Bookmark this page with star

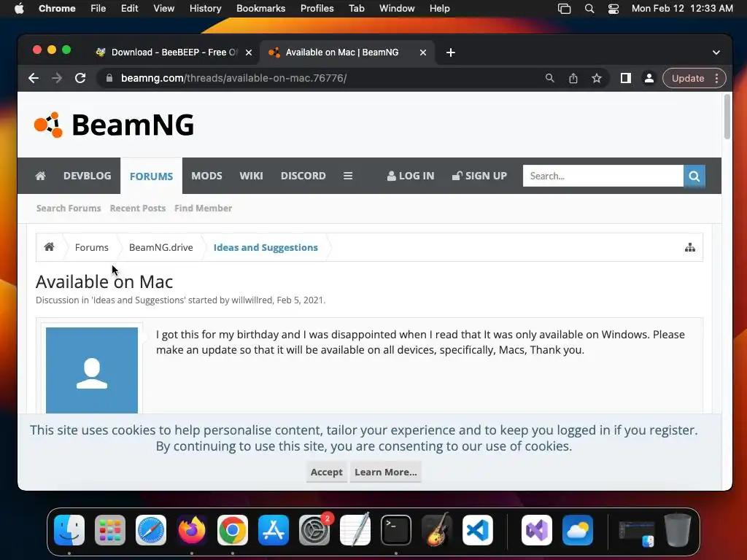[597, 78]
